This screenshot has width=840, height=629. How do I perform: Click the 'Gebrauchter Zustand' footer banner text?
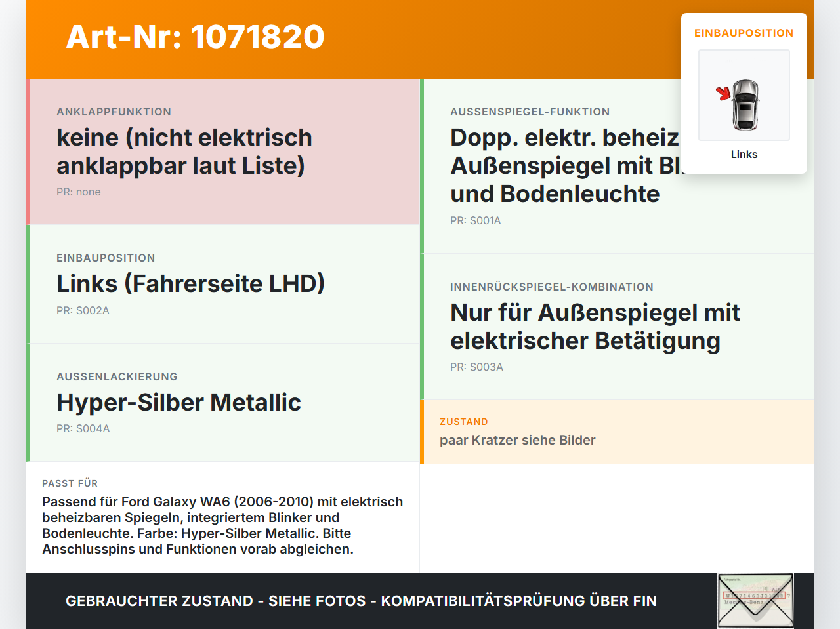pos(361,601)
